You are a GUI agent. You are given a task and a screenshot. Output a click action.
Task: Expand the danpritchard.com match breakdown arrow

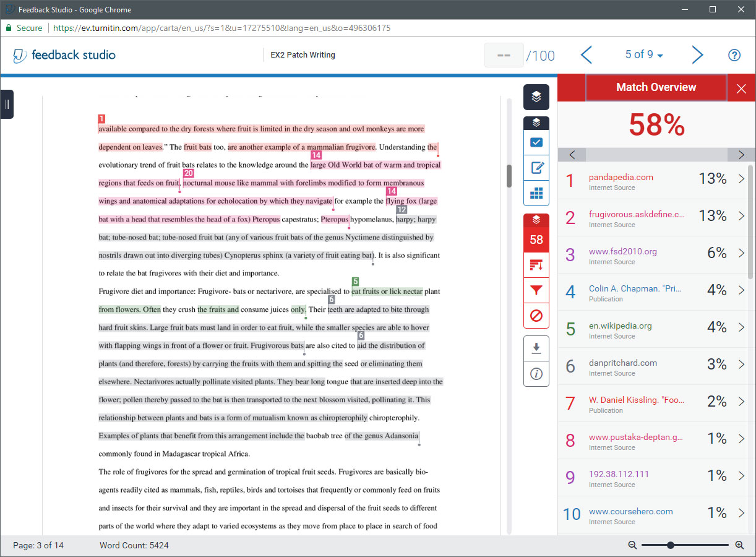point(742,365)
